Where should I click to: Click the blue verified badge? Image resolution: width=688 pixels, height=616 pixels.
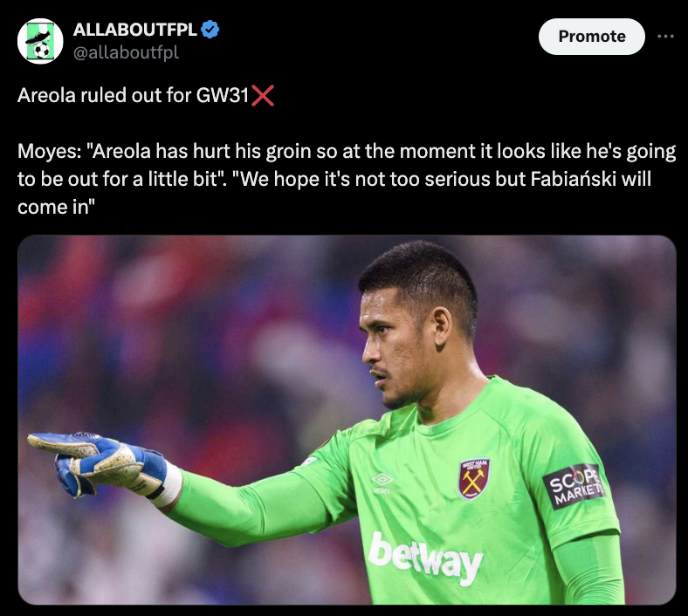[210, 30]
